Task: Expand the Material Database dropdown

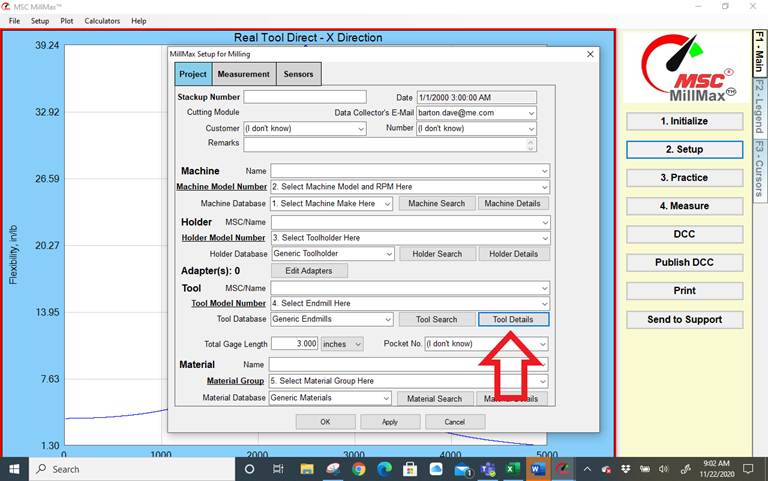Action: pos(386,398)
